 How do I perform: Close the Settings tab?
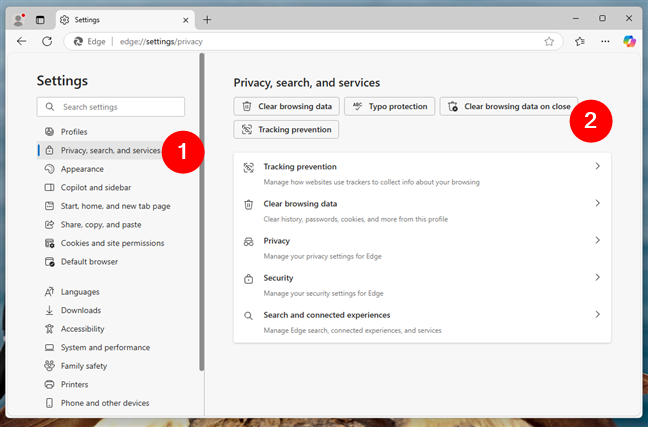point(186,20)
